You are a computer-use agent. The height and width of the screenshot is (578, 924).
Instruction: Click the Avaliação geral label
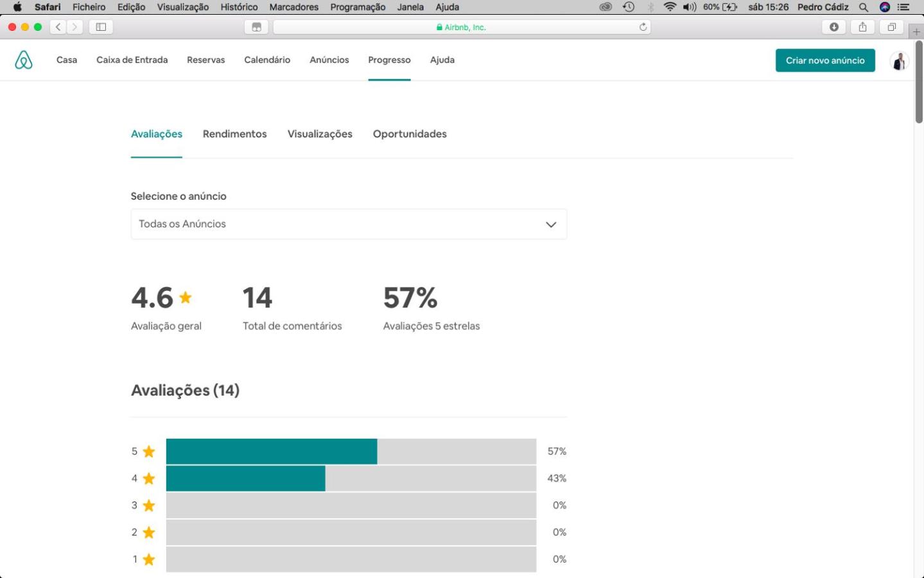coord(166,326)
